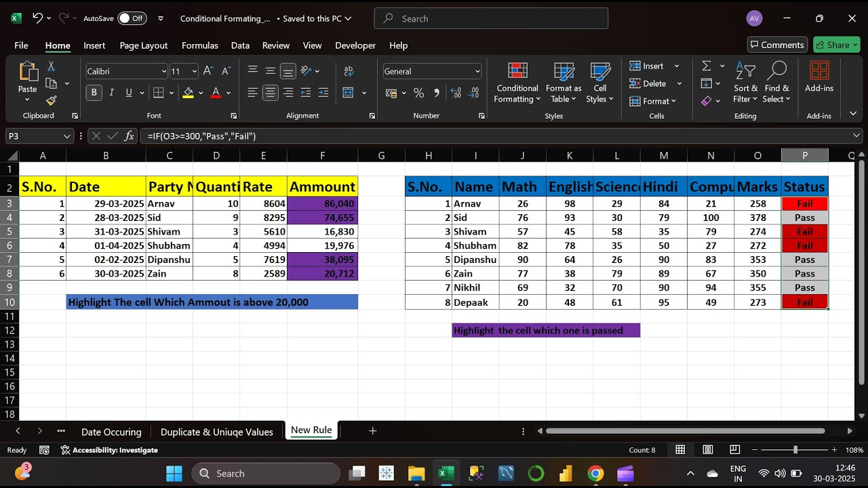Image resolution: width=868 pixels, height=488 pixels.
Task: Toggle Center alignment
Action: click(271, 93)
